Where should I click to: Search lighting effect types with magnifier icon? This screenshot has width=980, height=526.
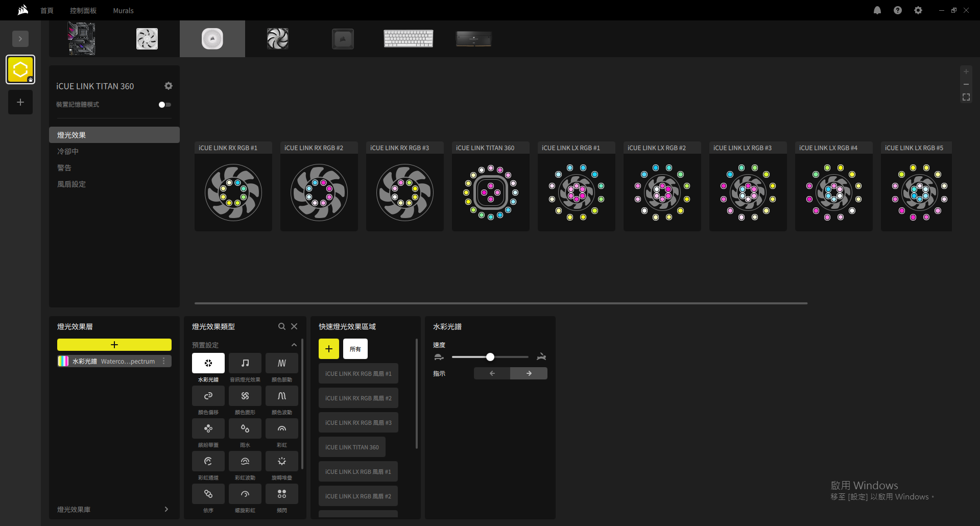pos(281,326)
